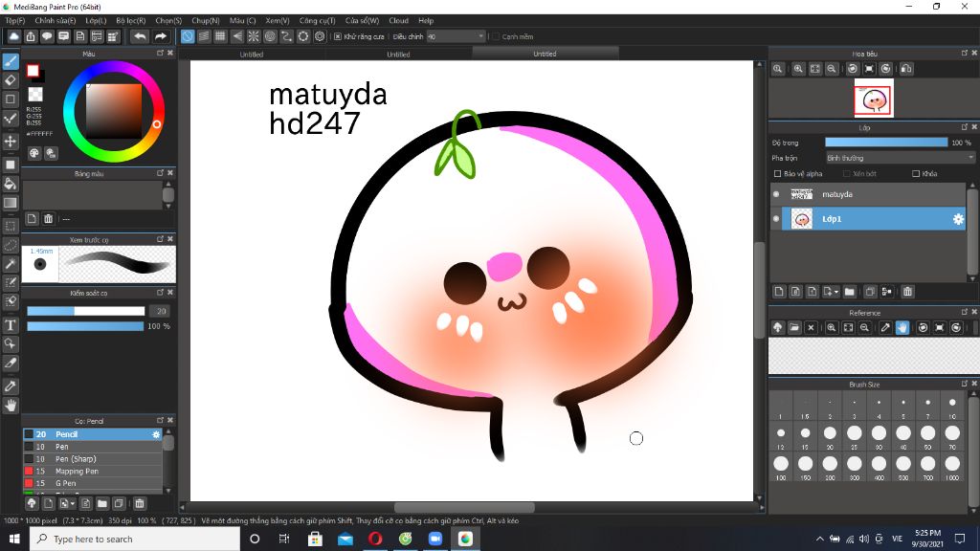Image resolution: width=980 pixels, height=551 pixels.
Task: Zoom out on the Navigator panel
Action: click(832, 69)
